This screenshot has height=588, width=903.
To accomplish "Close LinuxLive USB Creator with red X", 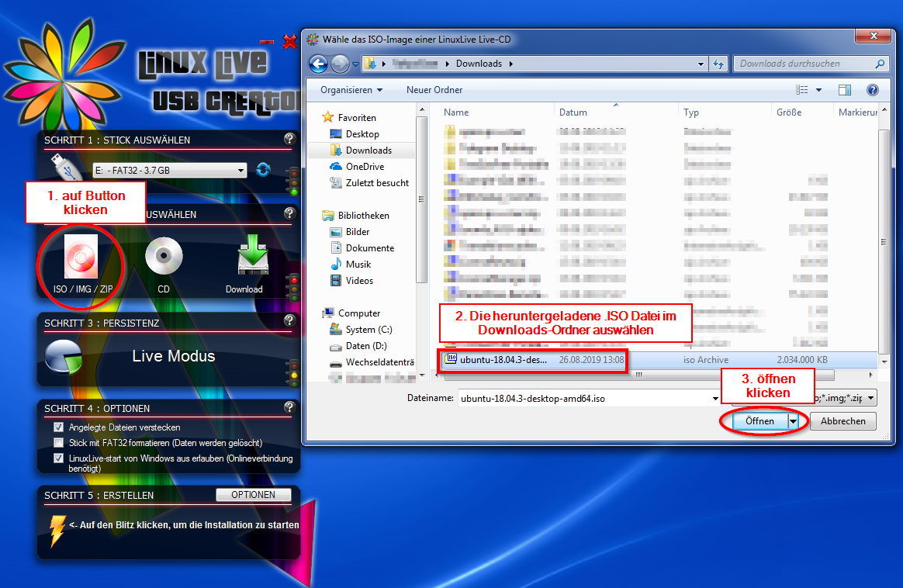I will 290,41.
